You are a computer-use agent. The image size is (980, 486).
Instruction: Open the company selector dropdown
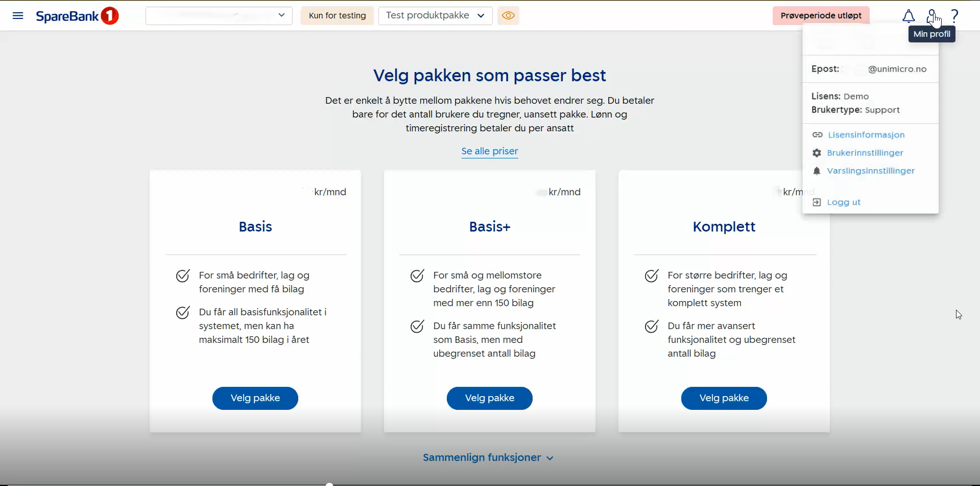tap(219, 16)
